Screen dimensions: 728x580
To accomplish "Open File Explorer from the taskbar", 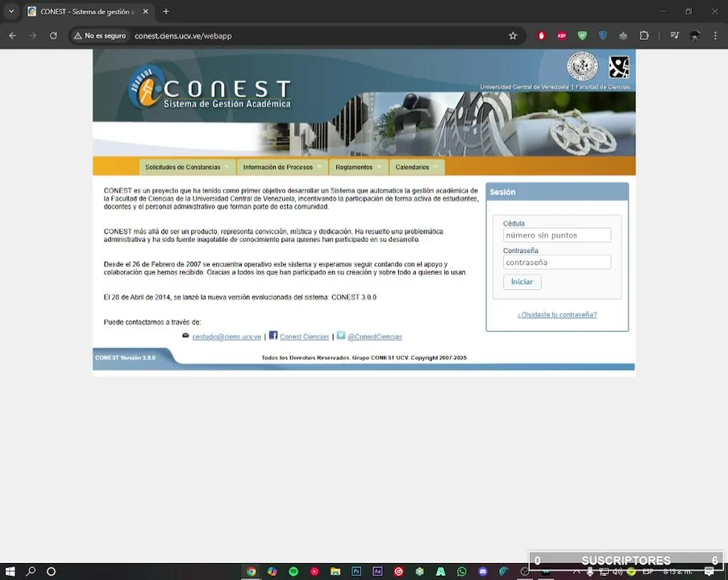I will 335,572.
